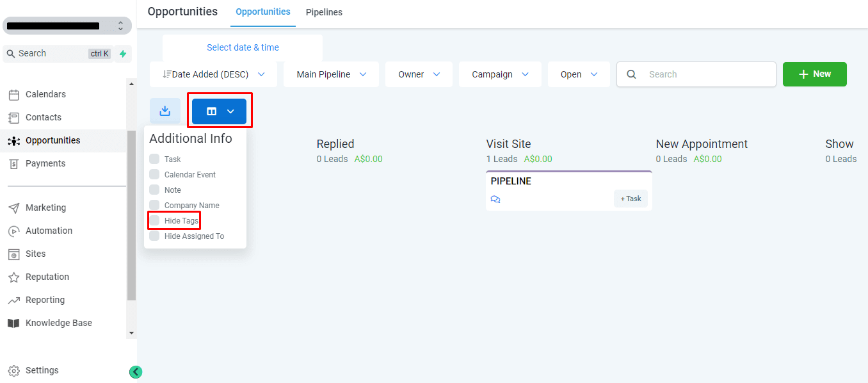
Task: Click the conversation icon on PIPELINE card
Action: 495,199
